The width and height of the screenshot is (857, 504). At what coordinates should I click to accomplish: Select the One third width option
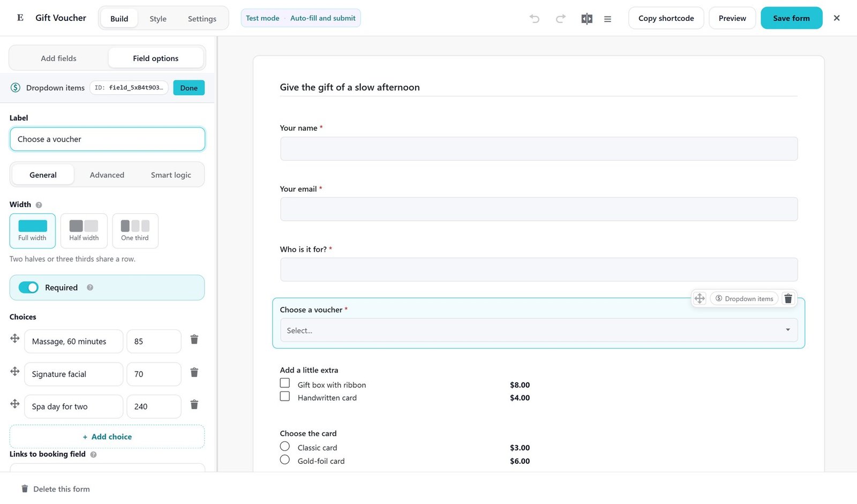(x=135, y=231)
